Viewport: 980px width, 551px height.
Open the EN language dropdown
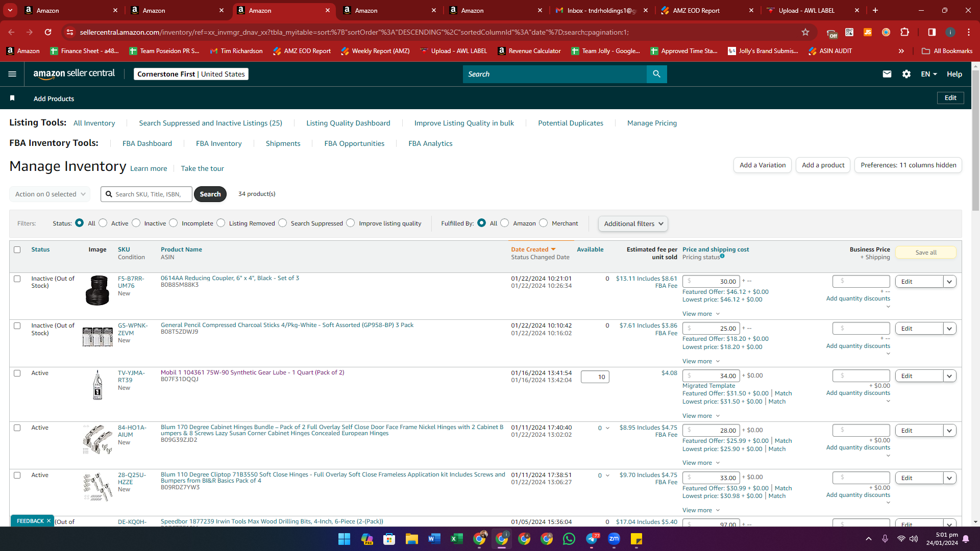pos(929,74)
